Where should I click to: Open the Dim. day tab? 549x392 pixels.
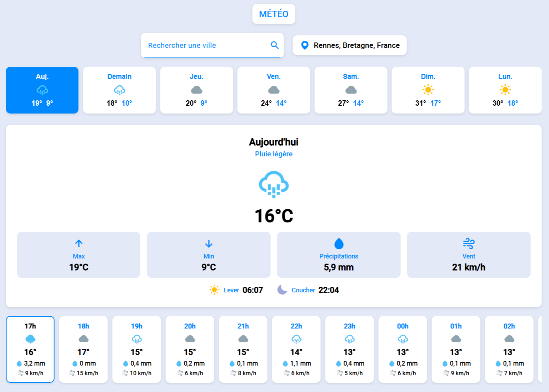tap(428, 90)
